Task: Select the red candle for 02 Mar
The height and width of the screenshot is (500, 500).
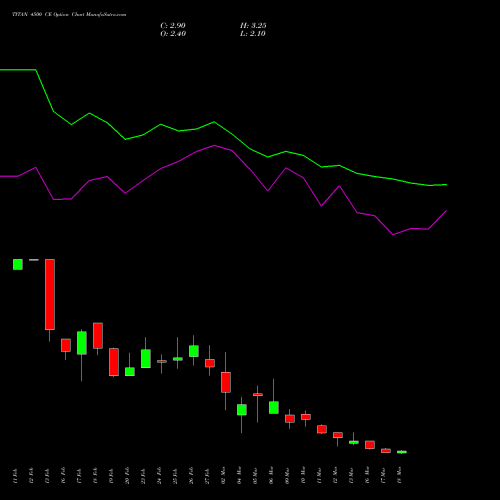Action: coord(226,382)
